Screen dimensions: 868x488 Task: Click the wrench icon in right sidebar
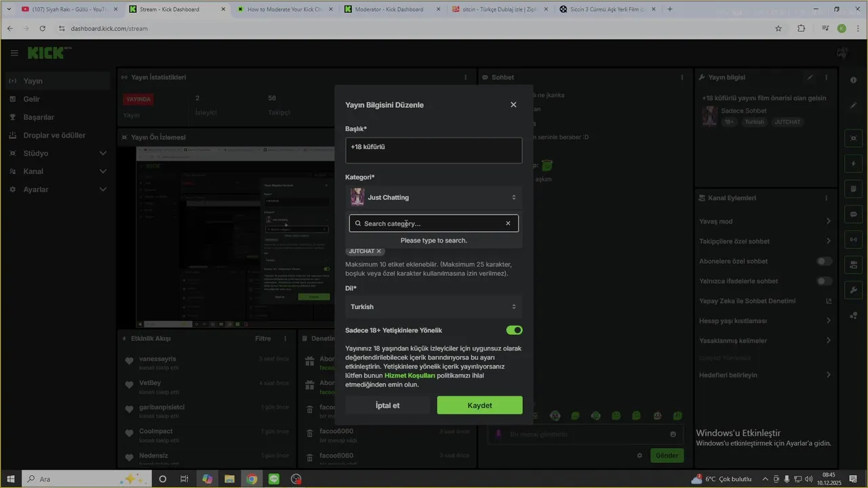pyautogui.click(x=854, y=290)
